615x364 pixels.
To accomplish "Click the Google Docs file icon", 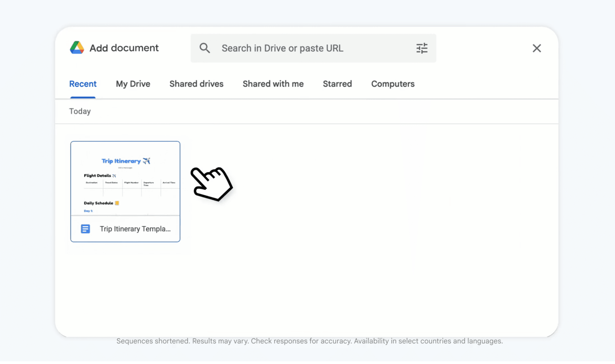I will [85, 229].
